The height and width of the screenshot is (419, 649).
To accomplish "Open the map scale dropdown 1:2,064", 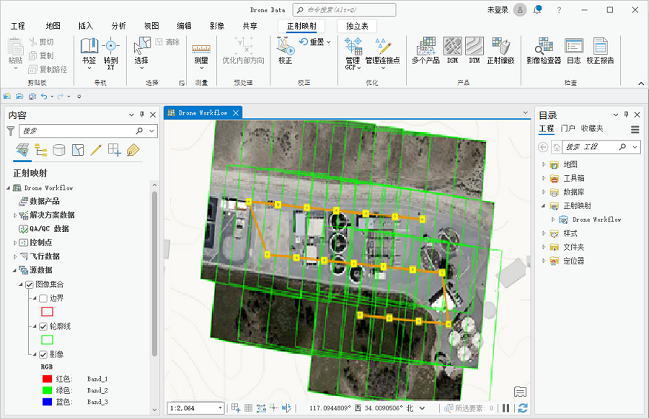I will pos(222,408).
